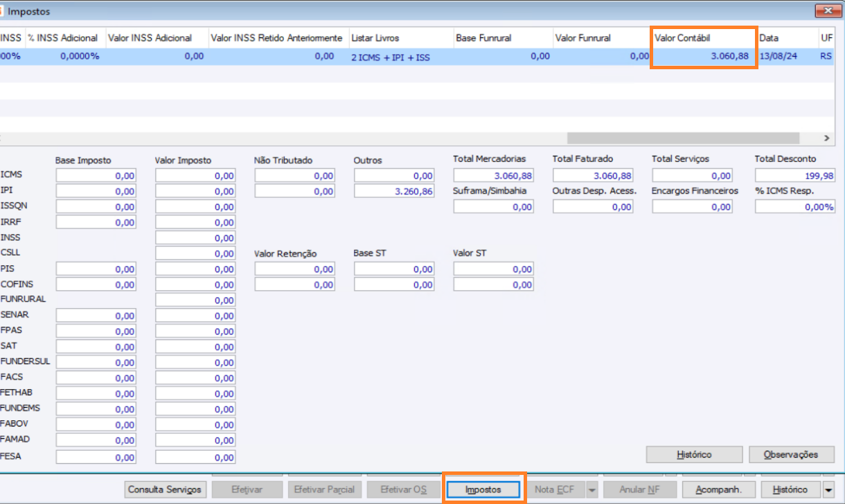Open Observações
Viewport: 845px width, 504px height.
[x=790, y=455]
